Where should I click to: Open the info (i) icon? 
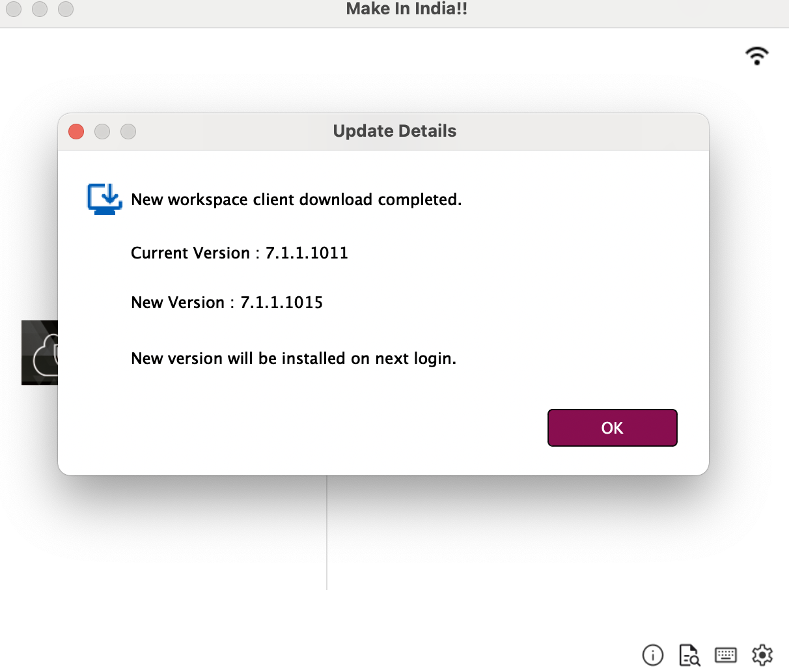pyautogui.click(x=652, y=654)
